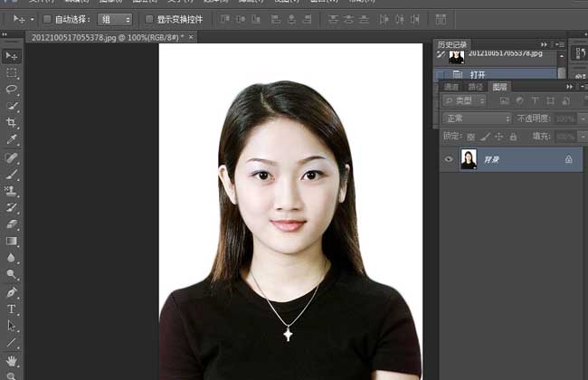Select the 背景 layer name

[x=491, y=160]
